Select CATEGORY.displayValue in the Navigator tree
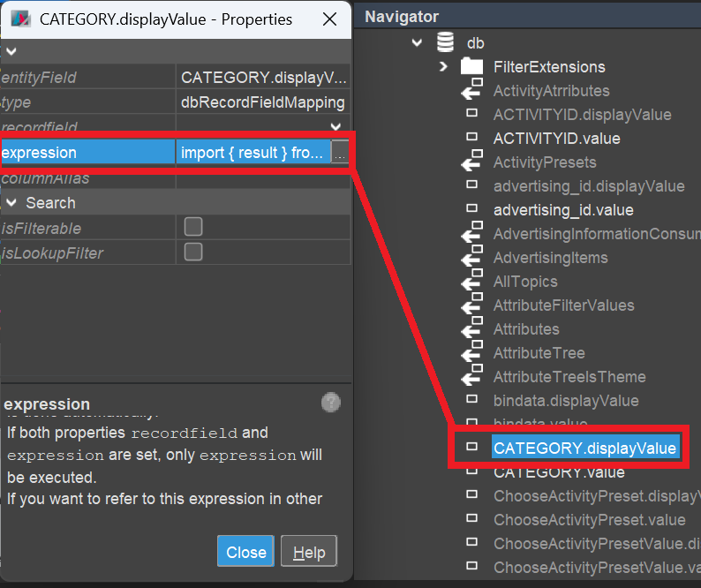 pos(584,448)
